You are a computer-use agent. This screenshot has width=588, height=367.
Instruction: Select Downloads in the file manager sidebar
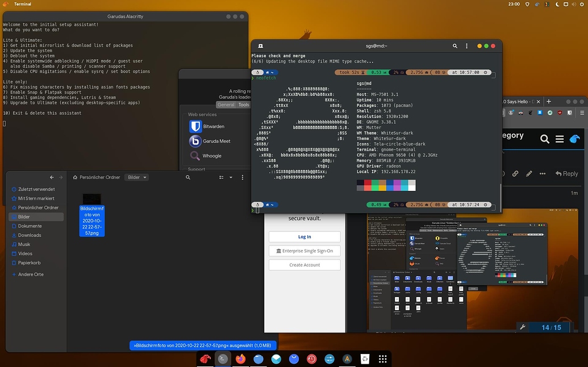(x=30, y=235)
